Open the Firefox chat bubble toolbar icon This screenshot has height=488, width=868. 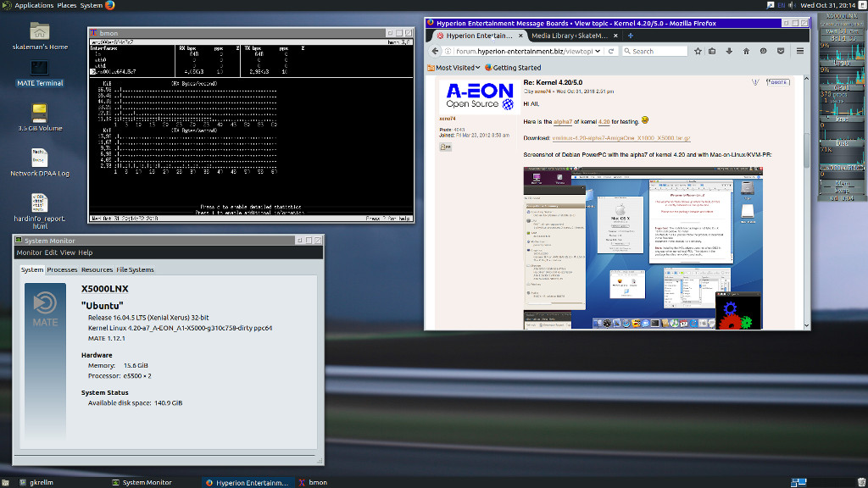[x=764, y=51]
